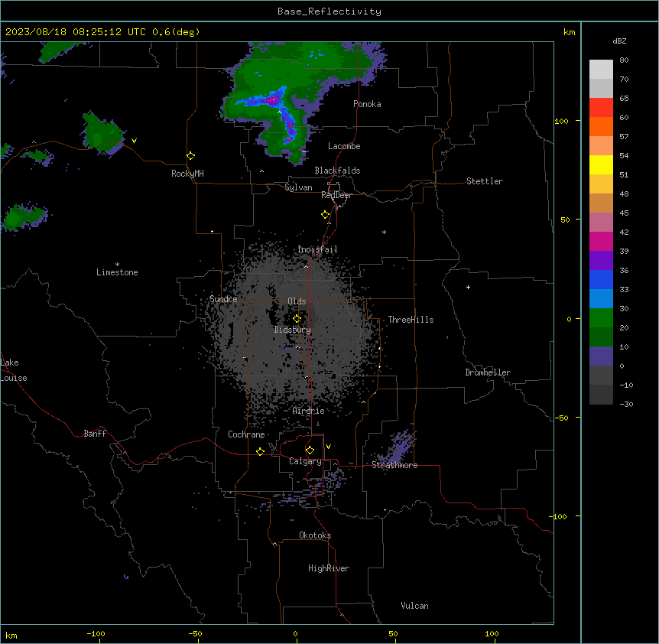Click the -50 tick on the bottom axis
659x644 pixels.
[x=195, y=633]
